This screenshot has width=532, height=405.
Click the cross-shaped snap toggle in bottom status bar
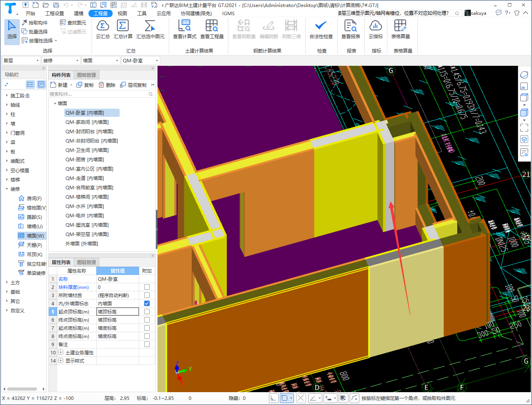tap(301, 398)
